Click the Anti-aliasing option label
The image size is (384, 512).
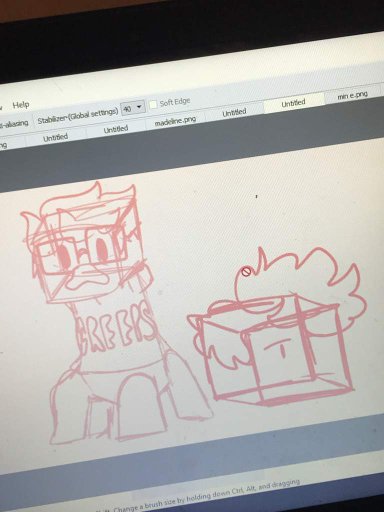14,124
